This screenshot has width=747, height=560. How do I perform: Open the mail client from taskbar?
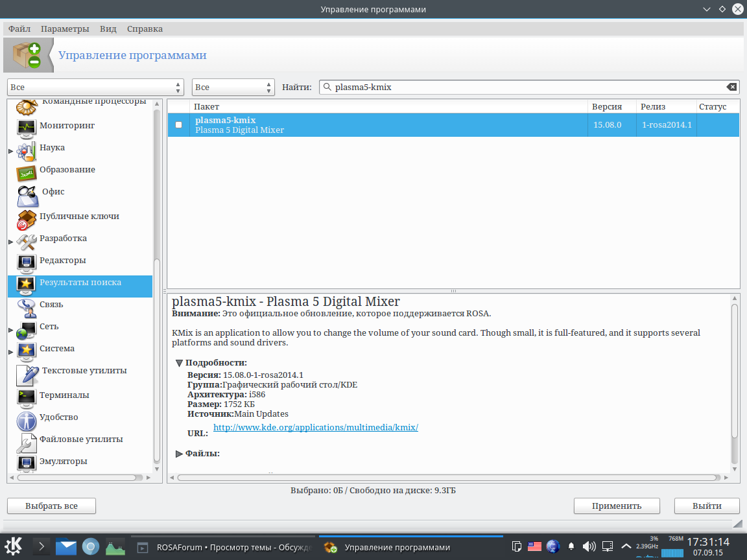(x=66, y=546)
